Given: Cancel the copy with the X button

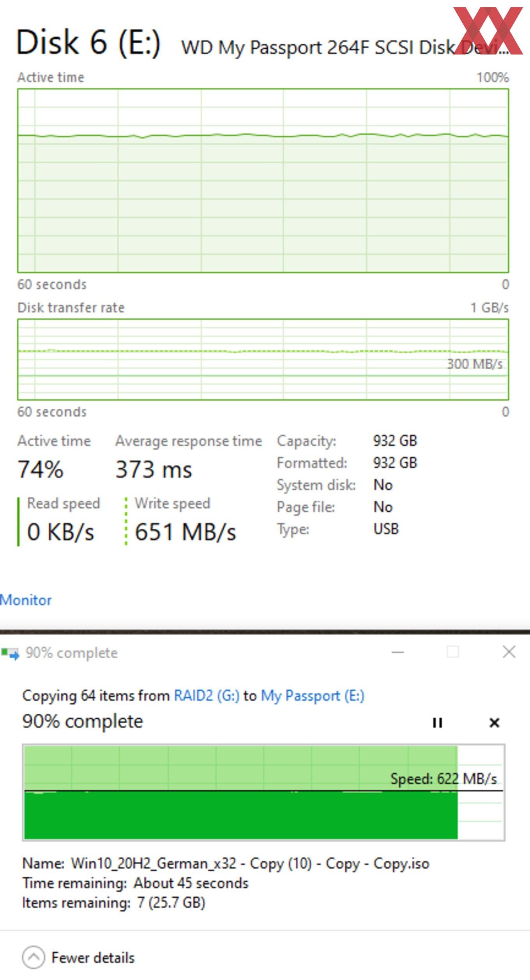Looking at the screenshot, I should [494, 723].
